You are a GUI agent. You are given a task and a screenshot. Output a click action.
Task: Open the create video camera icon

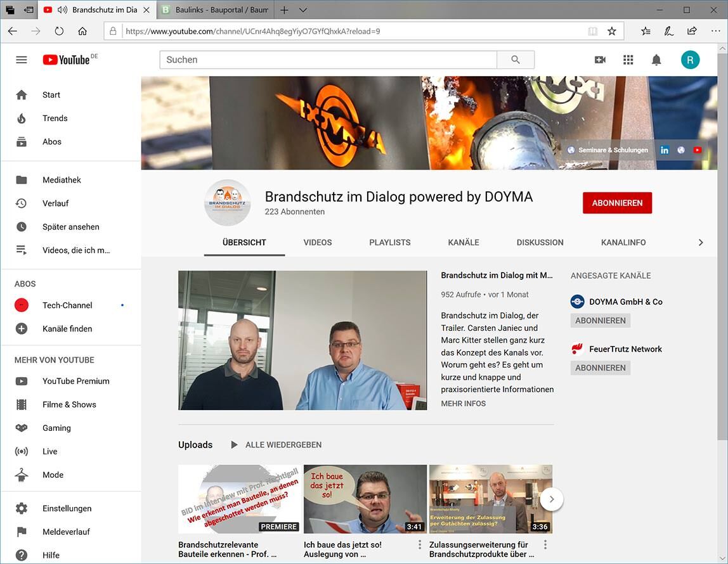point(600,60)
